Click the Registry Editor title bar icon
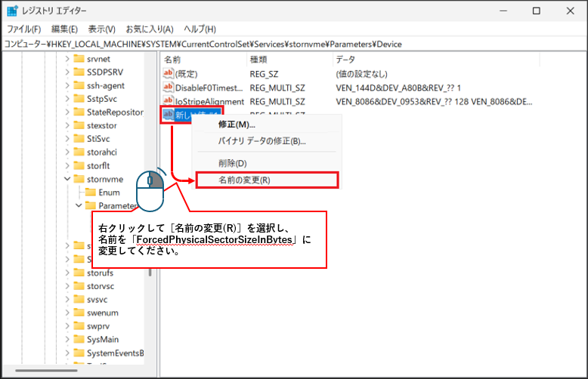 (12, 11)
